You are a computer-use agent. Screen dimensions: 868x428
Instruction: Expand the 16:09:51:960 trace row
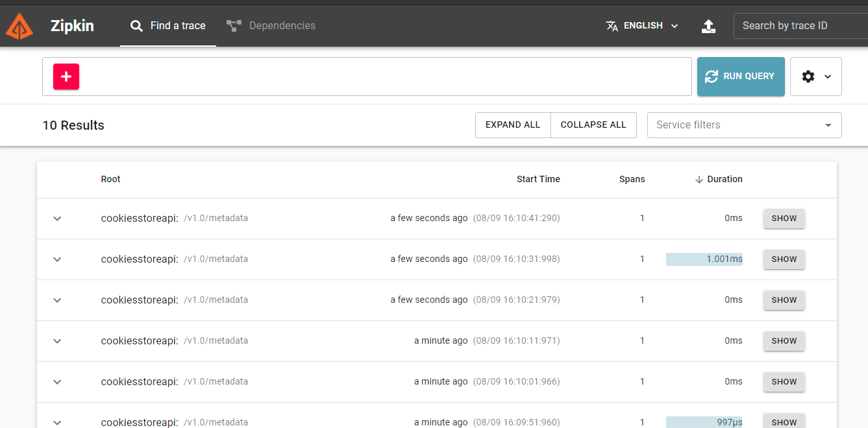[x=57, y=422]
